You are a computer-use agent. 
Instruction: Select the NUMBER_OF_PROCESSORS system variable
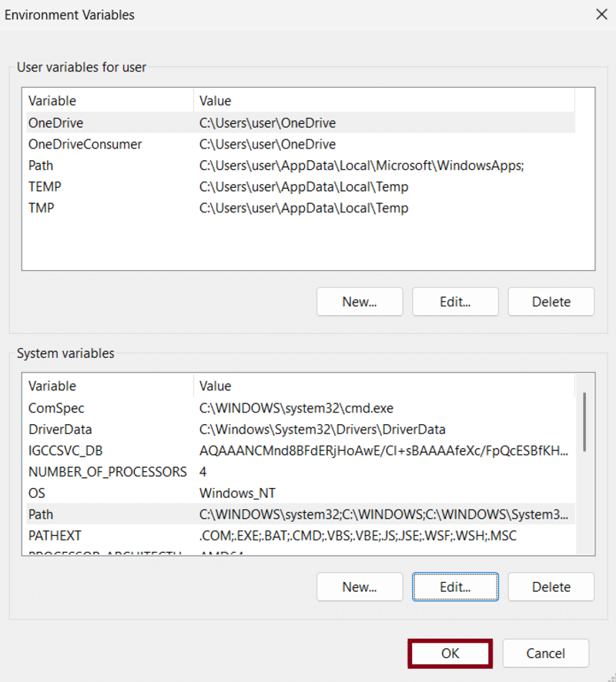point(107,472)
